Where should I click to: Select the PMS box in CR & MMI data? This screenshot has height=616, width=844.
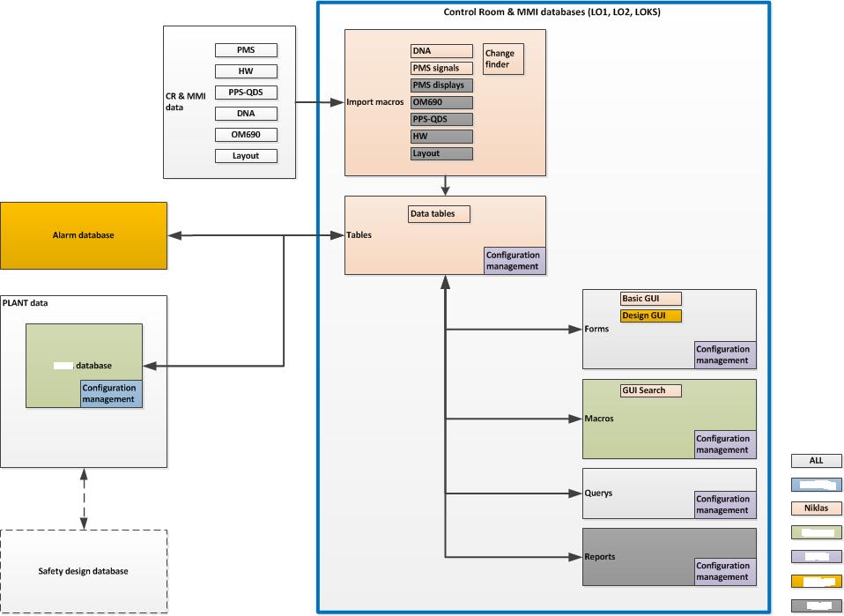click(246, 50)
